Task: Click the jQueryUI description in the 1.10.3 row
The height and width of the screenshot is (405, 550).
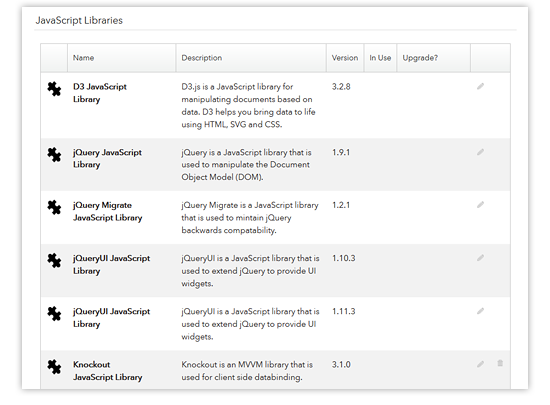Action: (250, 271)
